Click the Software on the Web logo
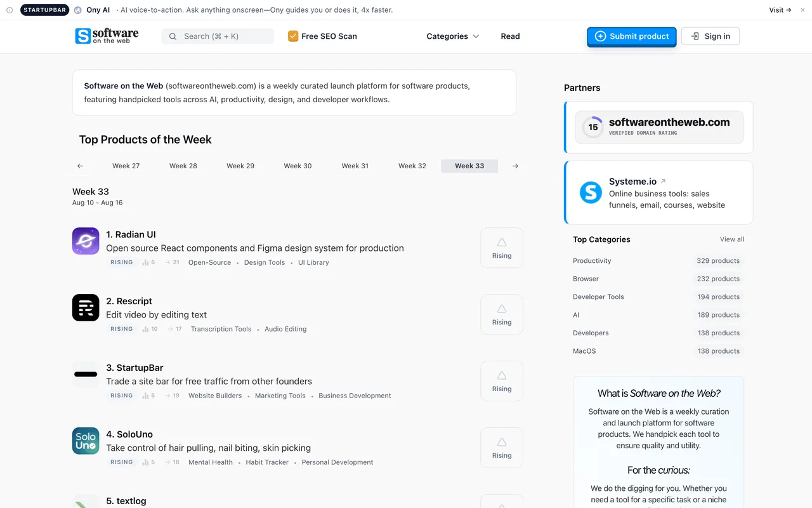Viewport: 812px width, 508px height. [107, 36]
